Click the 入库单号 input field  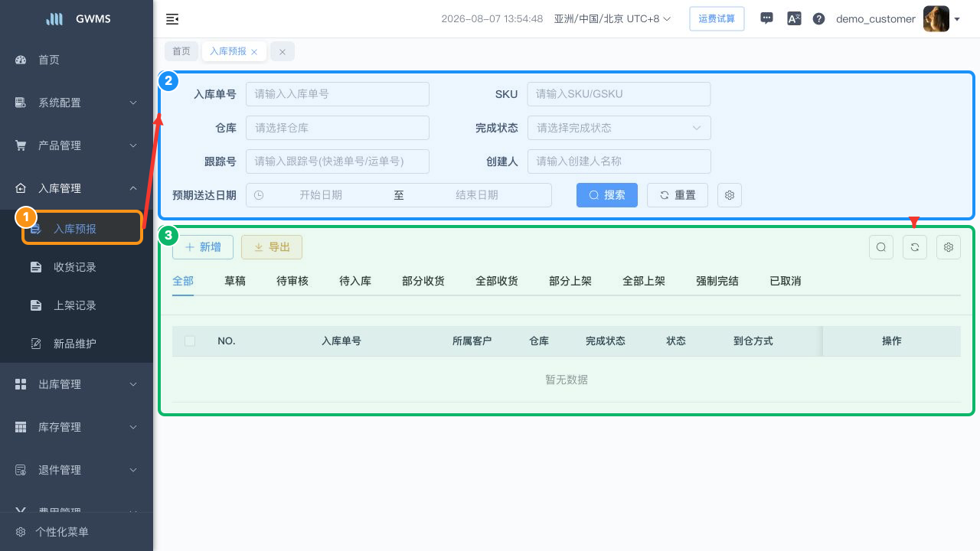[338, 94]
